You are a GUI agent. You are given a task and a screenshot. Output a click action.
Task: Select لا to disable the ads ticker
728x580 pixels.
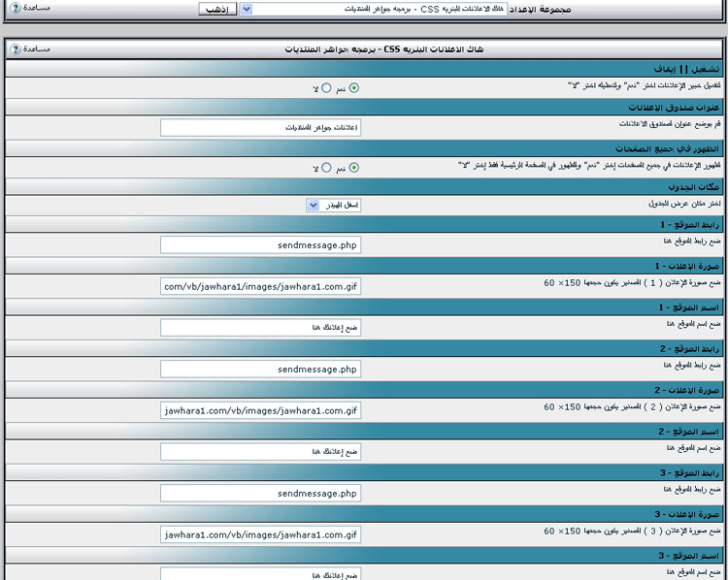click(326, 88)
